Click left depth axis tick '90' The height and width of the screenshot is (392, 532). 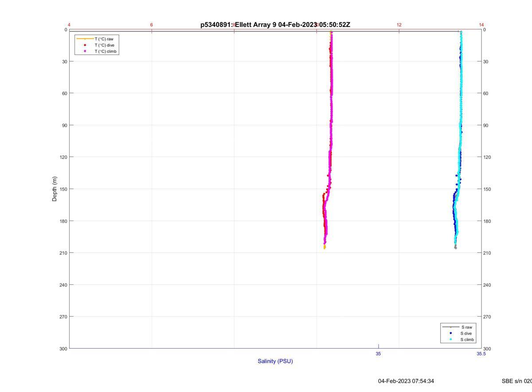65,125
